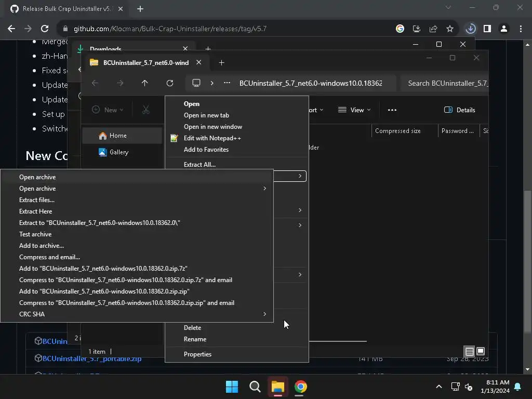Click the Chrome back arrow icon

[x=11, y=29]
